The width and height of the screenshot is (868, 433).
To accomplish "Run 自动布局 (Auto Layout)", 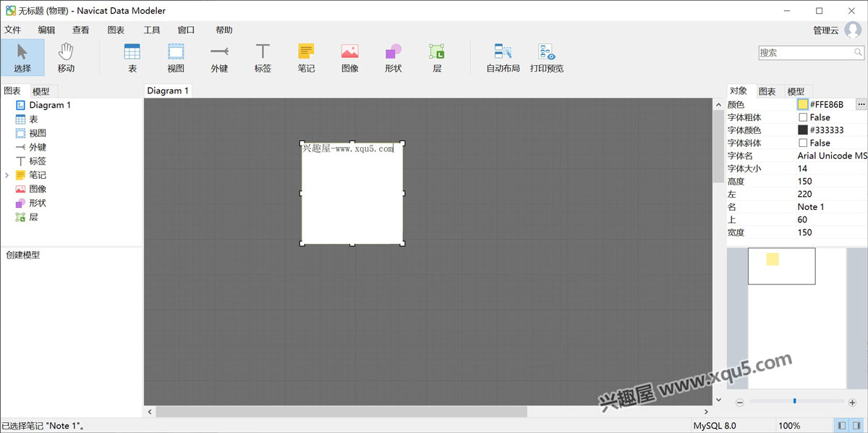I will pyautogui.click(x=503, y=57).
